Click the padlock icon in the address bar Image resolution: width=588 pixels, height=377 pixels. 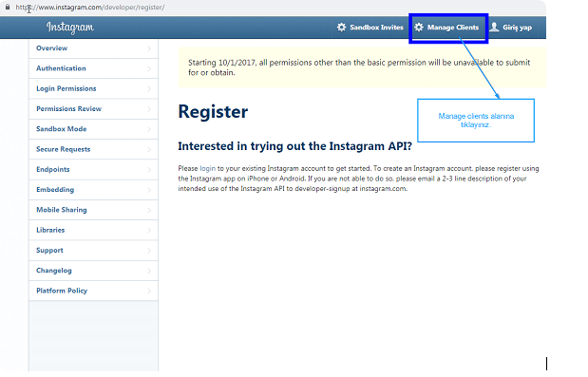click(x=8, y=7)
